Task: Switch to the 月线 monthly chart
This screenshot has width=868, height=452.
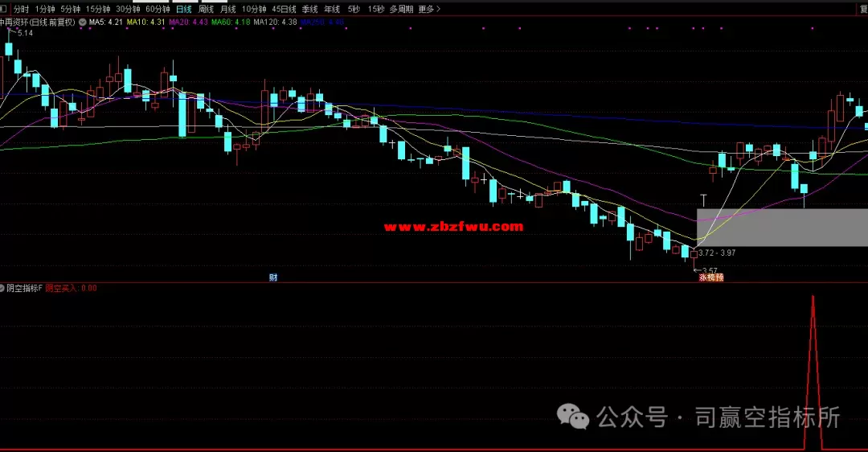Action: 228,9
